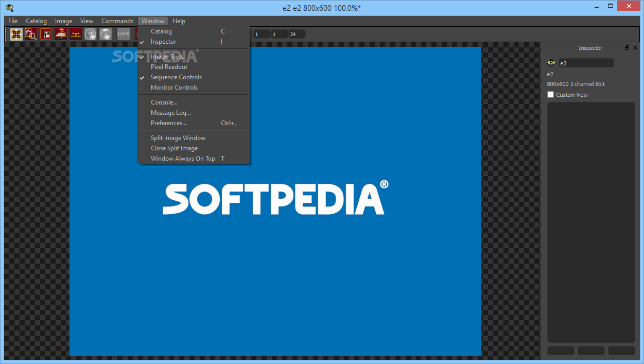Open the Commands menu
Viewport: 644px width, 364px height.
coord(117,21)
